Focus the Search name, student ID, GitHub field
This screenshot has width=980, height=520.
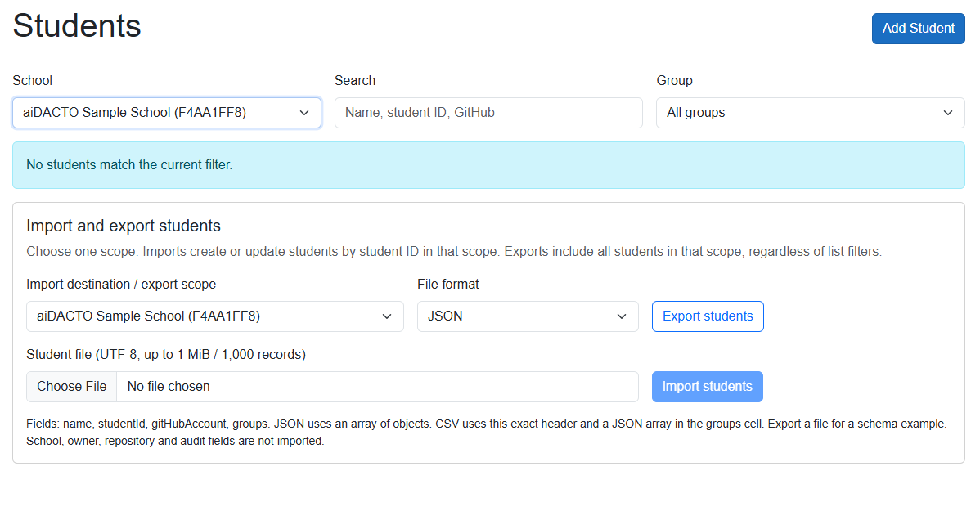(x=488, y=113)
